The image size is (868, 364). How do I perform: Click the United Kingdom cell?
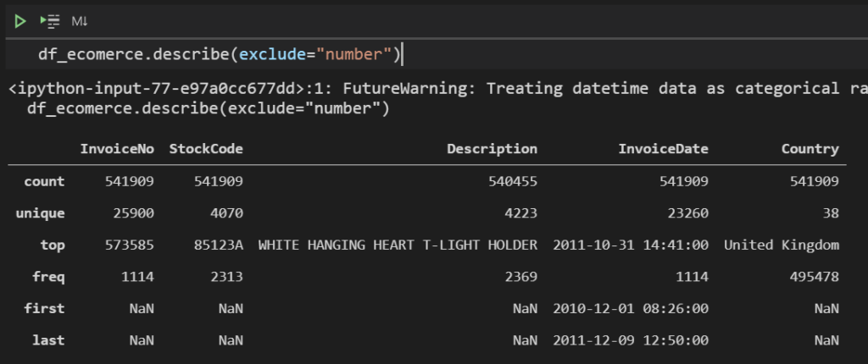782,245
